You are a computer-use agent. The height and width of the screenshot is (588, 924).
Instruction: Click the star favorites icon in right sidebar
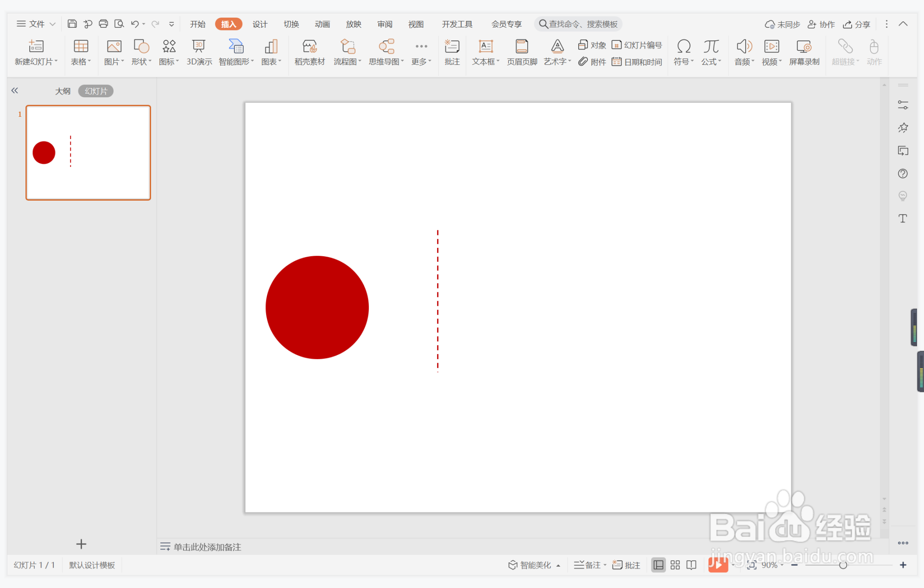click(x=903, y=128)
